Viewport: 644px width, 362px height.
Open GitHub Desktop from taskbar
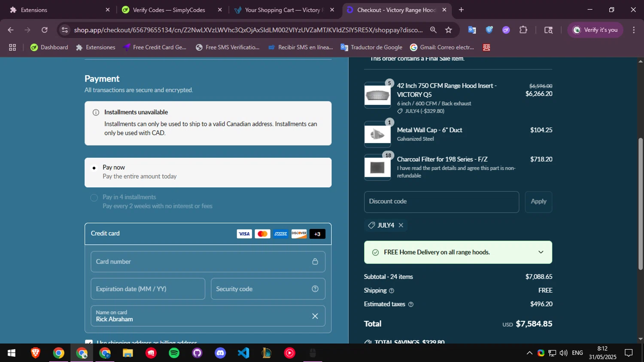click(x=197, y=353)
